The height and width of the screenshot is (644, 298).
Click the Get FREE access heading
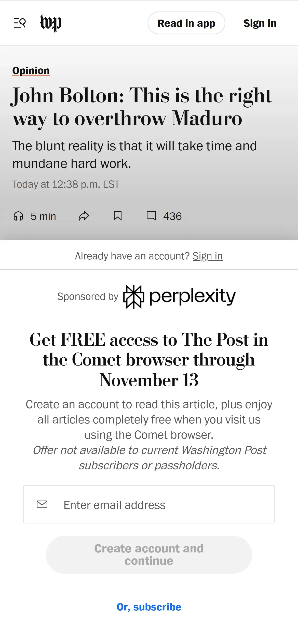coord(149,360)
